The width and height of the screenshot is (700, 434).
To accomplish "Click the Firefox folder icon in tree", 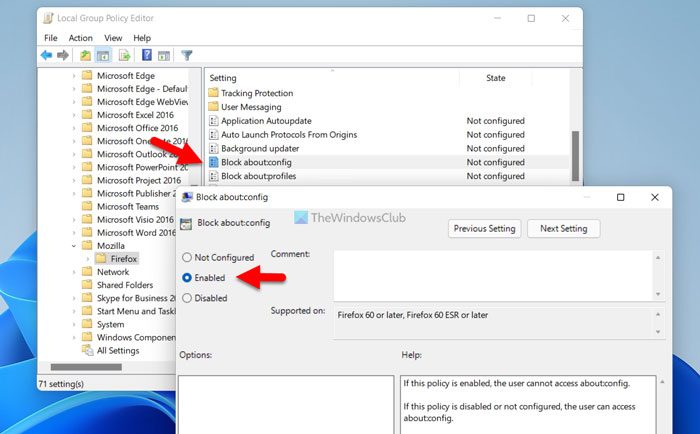I will [101, 259].
